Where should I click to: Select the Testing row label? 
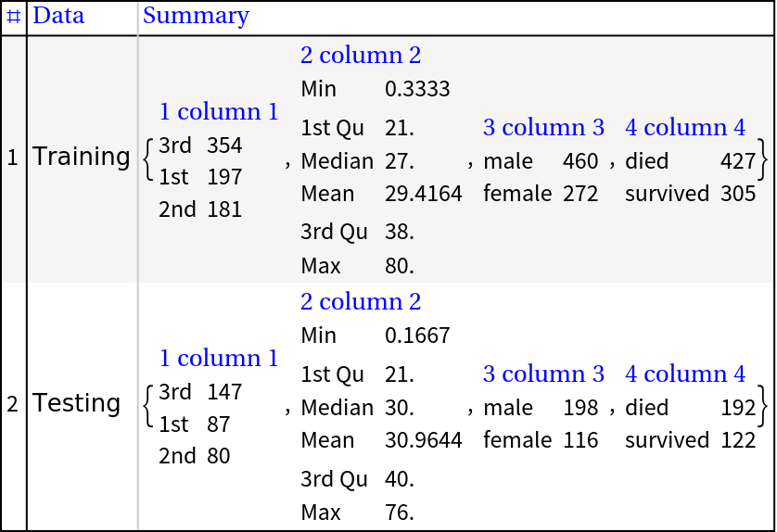point(77,403)
